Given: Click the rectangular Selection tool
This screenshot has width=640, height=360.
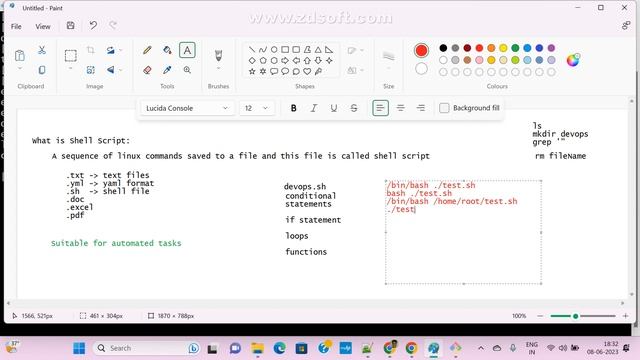Looking at the screenshot, I should tap(71, 55).
